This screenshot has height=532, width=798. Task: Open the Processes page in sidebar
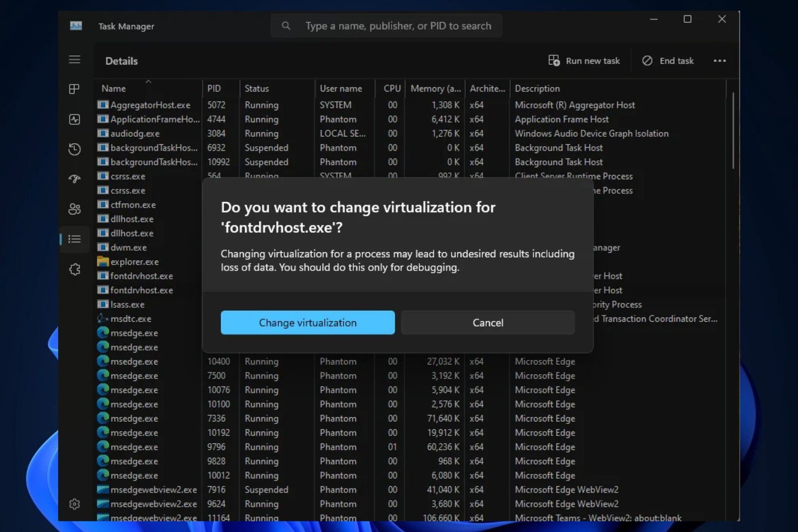point(74,89)
